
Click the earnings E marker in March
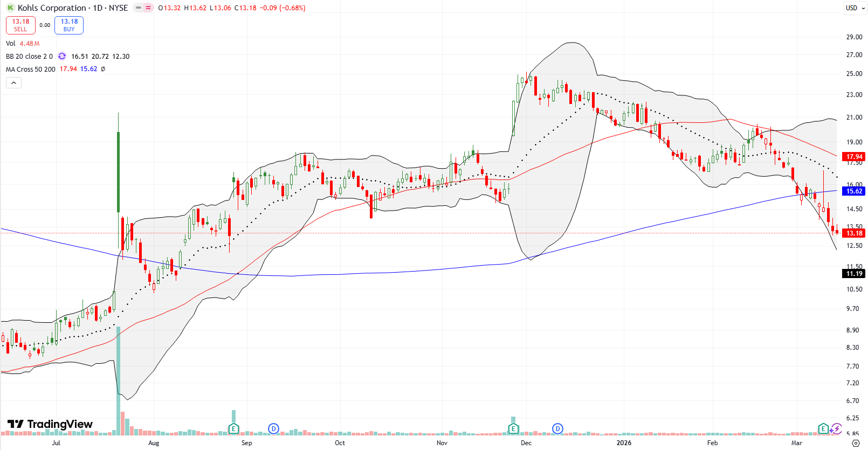[x=823, y=429]
